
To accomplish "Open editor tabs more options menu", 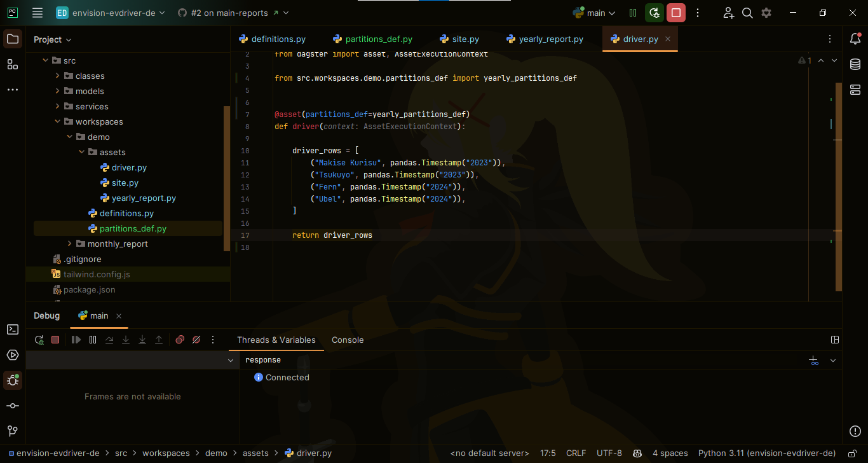I will pyautogui.click(x=830, y=39).
